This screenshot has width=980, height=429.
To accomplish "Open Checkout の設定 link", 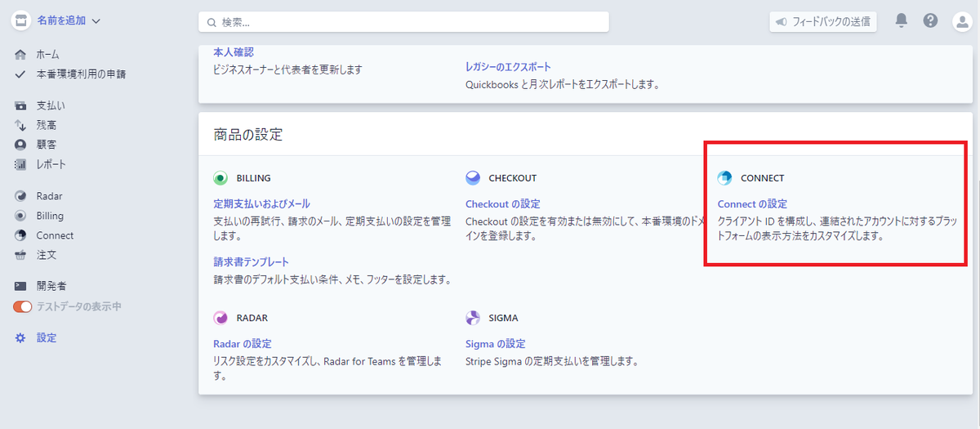I will click(x=502, y=203).
